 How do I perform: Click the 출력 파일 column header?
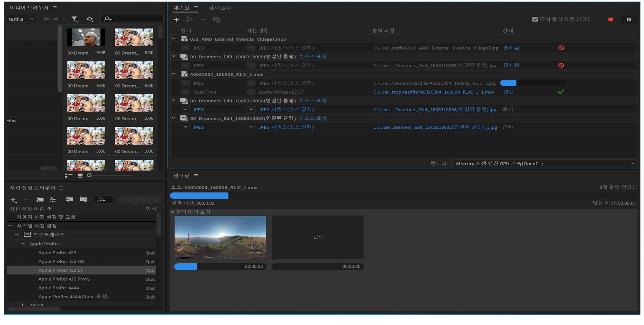[x=383, y=31]
